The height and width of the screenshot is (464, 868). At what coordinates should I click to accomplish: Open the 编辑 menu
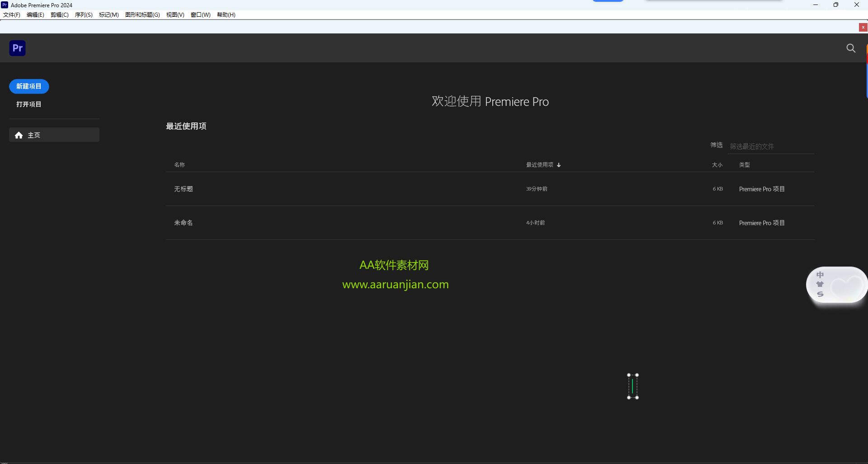click(35, 14)
